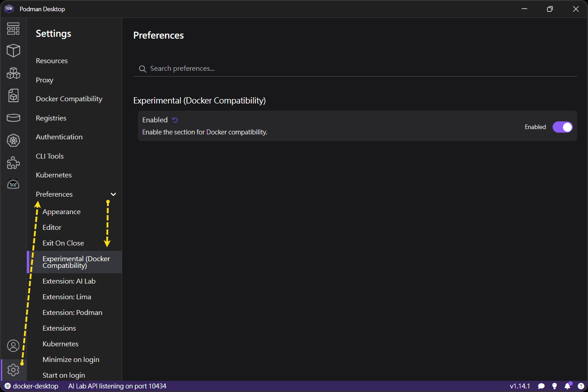The width and height of the screenshot is (588, 392).
Task: Select Preferences in settings menu
Action: (54, 194)
